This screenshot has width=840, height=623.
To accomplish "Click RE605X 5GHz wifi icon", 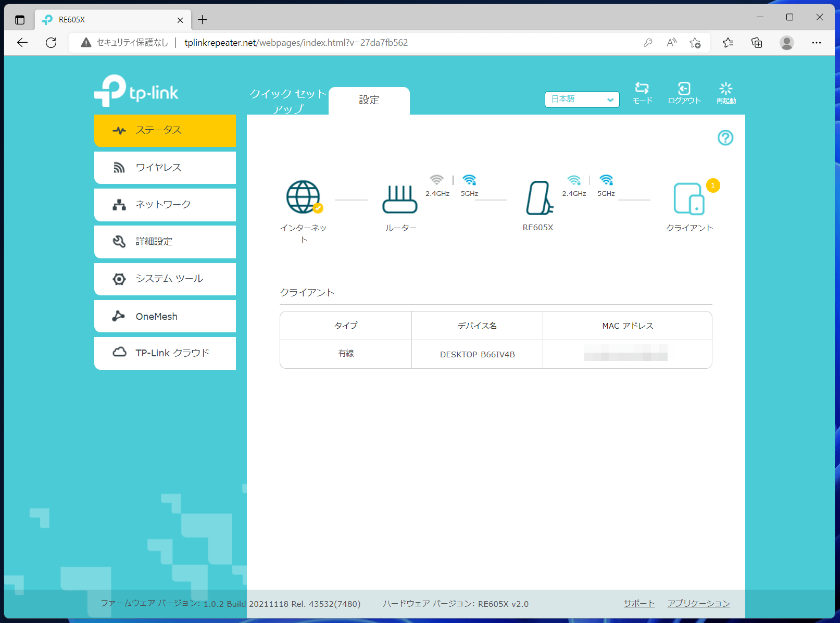I will point(606,180).
